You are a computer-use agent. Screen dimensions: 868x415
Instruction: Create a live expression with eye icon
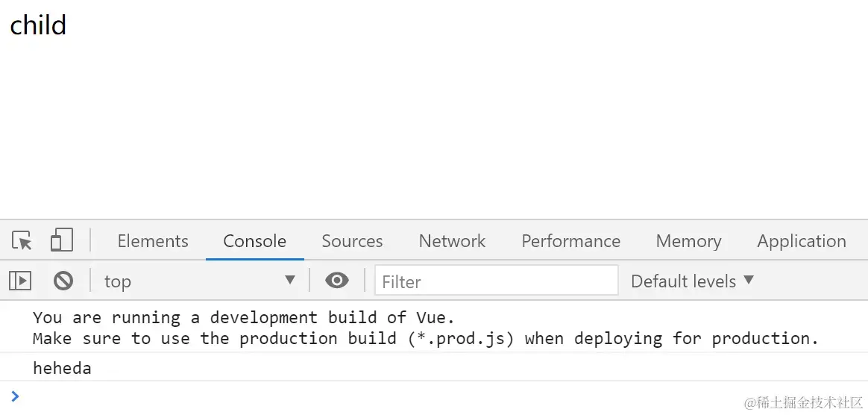336,281
